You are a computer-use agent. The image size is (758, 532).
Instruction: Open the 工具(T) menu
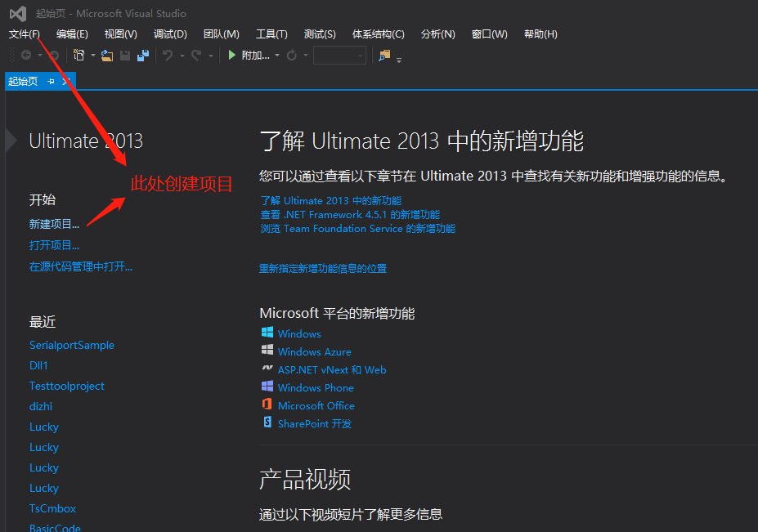pos(271,34)
